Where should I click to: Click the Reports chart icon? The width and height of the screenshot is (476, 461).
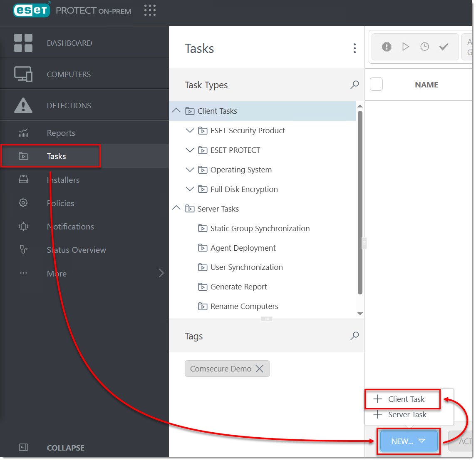click(23, 133)
